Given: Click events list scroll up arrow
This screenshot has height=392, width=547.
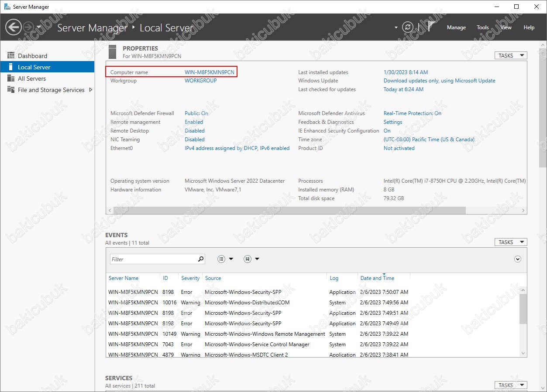Looking at the screenshot, I should coord(523,290).
